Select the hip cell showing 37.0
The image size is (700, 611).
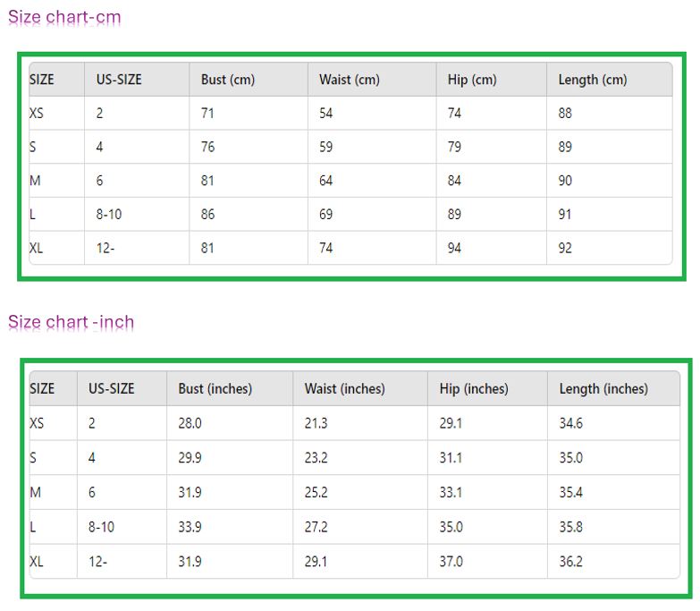click(x=451, y=562)
